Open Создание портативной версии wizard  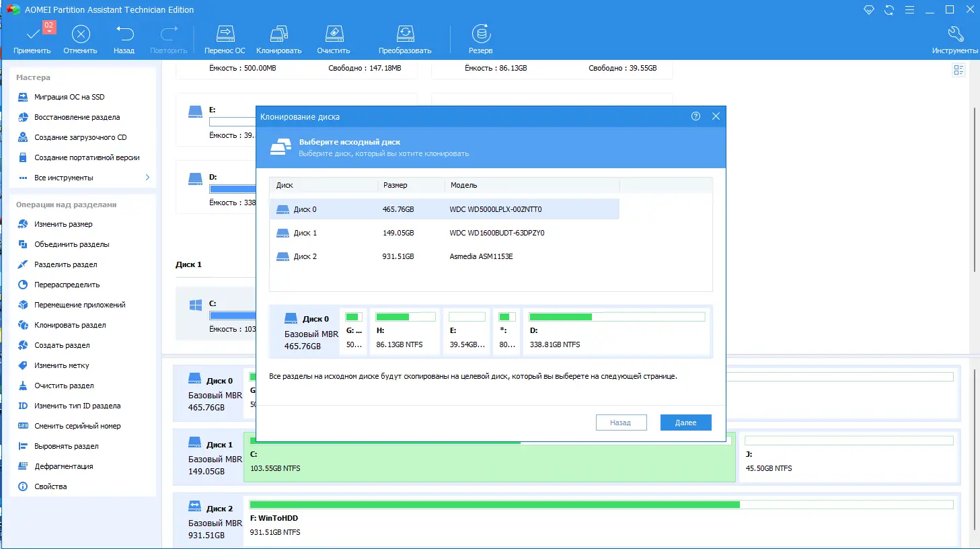(87, 157)
